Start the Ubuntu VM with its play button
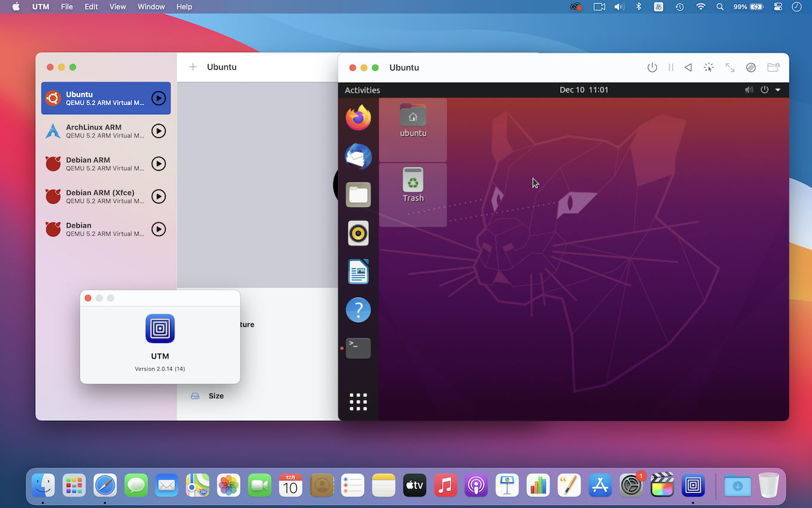 [158, 98]
